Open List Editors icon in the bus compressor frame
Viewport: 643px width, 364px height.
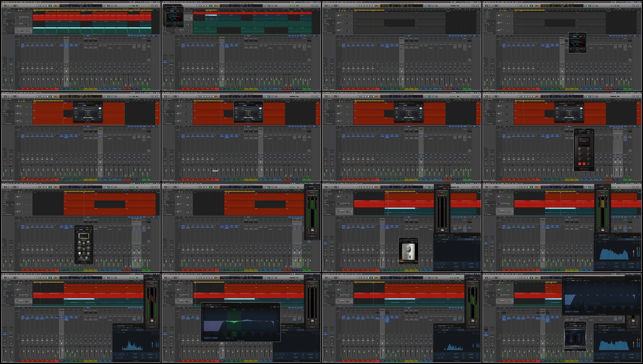pyautogui.click(x=633, y=97)
